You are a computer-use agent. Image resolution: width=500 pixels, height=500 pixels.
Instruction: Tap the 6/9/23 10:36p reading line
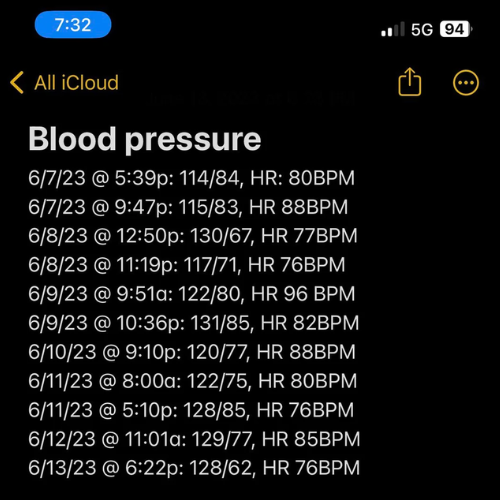pyautogui.click(x=194, y=323)
